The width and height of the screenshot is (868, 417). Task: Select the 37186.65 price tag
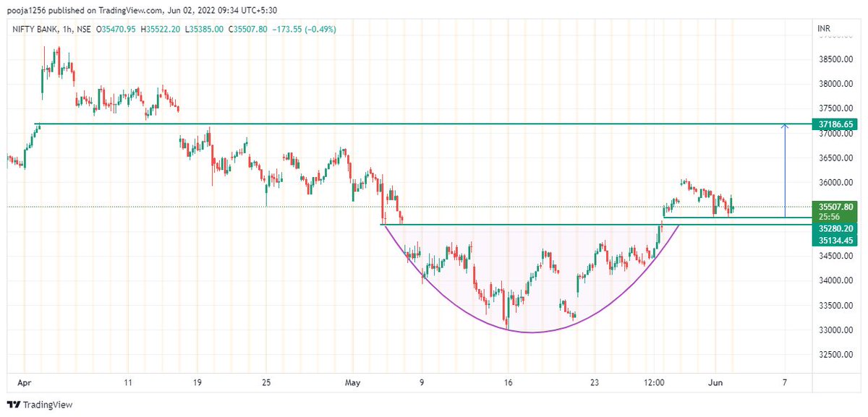[835, 124]
